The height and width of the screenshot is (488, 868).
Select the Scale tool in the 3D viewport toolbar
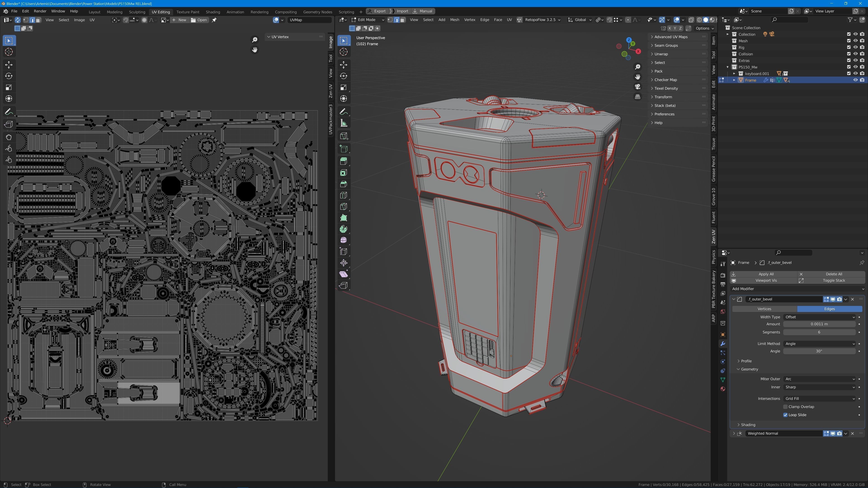(x=343, y=87)
